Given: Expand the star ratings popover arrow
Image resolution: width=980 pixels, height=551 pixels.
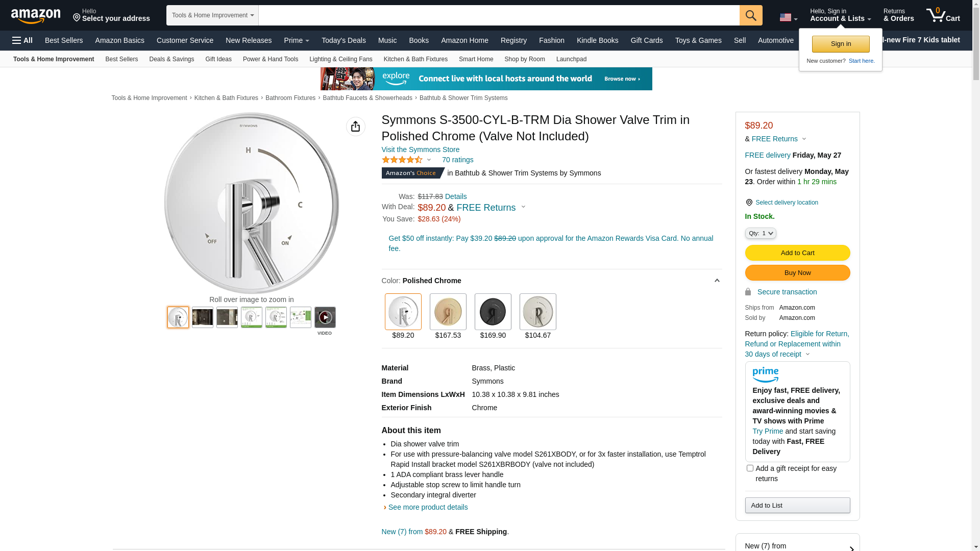Looking at the screenshot, I should (x=429, y=160).
